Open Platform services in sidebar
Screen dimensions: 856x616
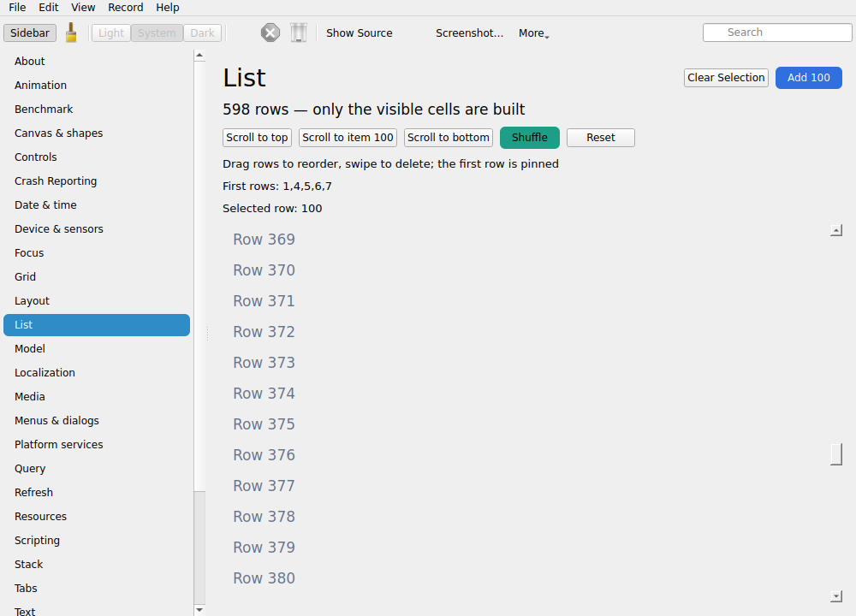pos(97,445)
